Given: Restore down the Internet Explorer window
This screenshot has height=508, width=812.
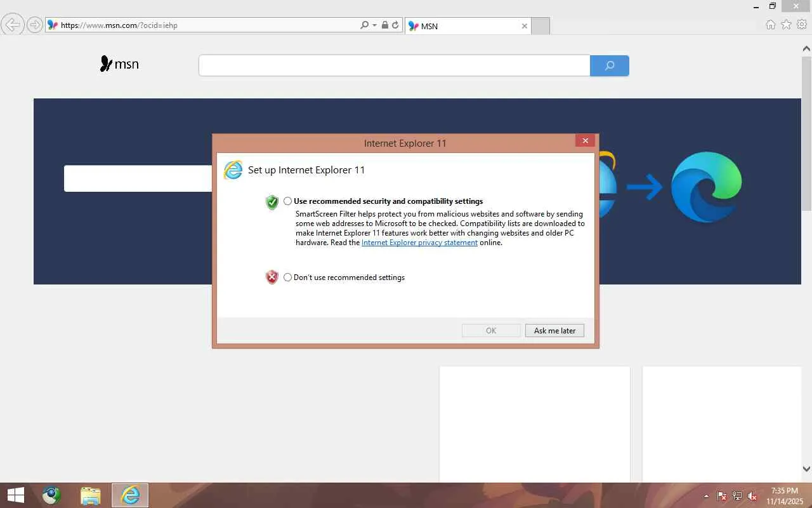Looking at the screenshot, I should [773, 6].
